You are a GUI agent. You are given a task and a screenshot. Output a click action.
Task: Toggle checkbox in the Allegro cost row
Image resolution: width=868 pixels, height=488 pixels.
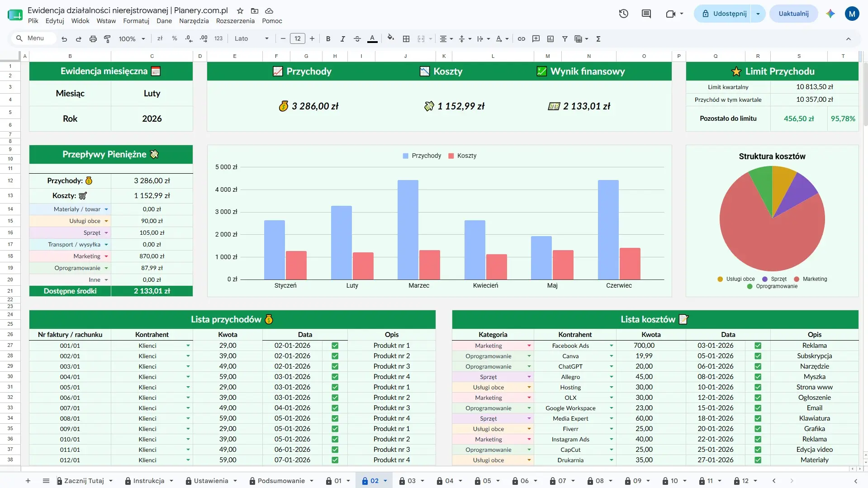point(758,377)
